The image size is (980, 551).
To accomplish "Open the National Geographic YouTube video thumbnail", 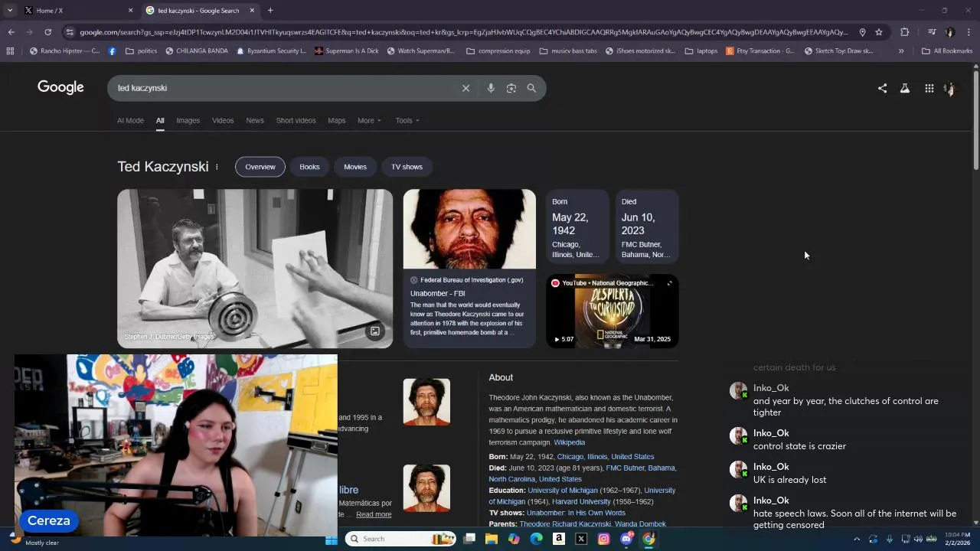I will [x=612, y=311].
